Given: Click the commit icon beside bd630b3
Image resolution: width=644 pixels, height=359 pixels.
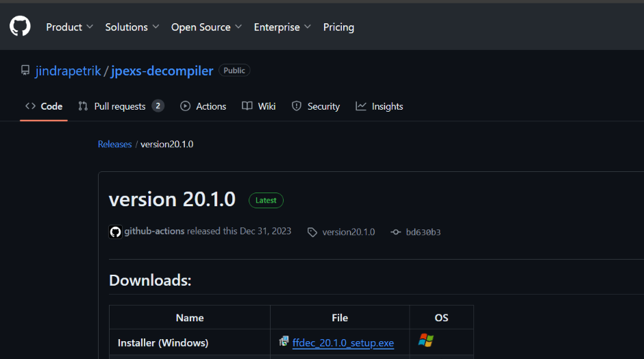Looking at the screenshot, I should 395,232.
